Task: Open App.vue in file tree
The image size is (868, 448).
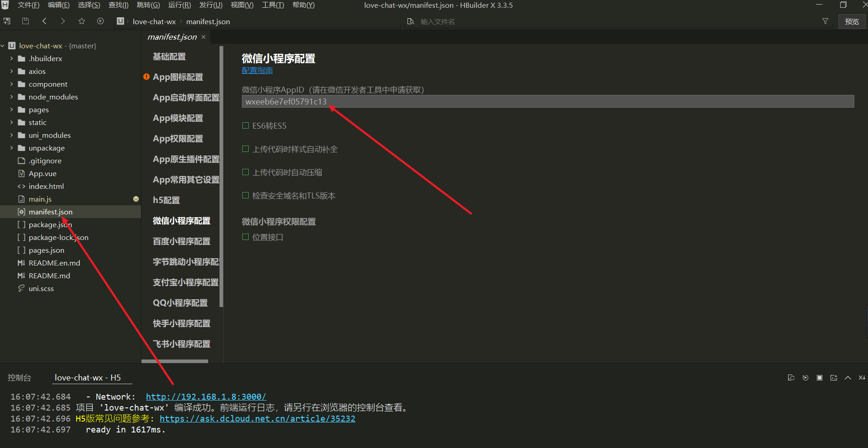Action: tap(42, 173)
